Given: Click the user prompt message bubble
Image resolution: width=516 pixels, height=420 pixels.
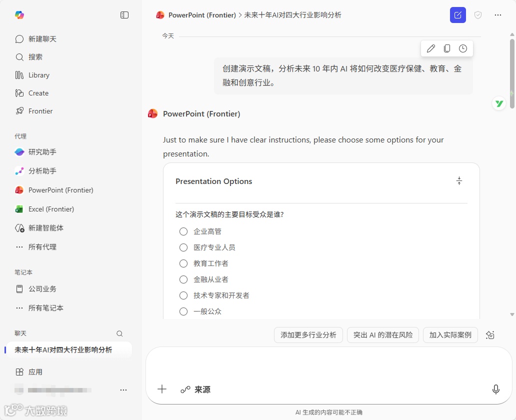Looking at the screenshot, I should click(x=343, y=75).
